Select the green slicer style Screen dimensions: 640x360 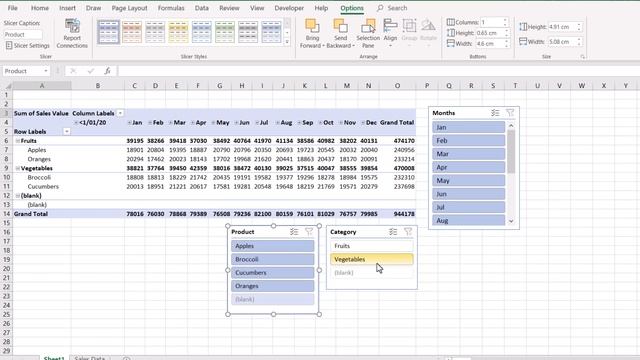pyautogui.click(x=225, y=32)
